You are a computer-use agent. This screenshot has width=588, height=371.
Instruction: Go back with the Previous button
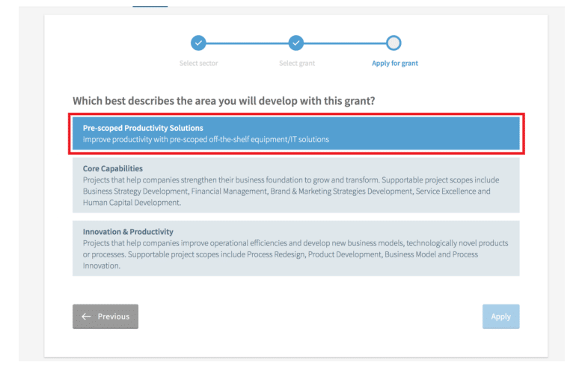(x=105, y=316)
